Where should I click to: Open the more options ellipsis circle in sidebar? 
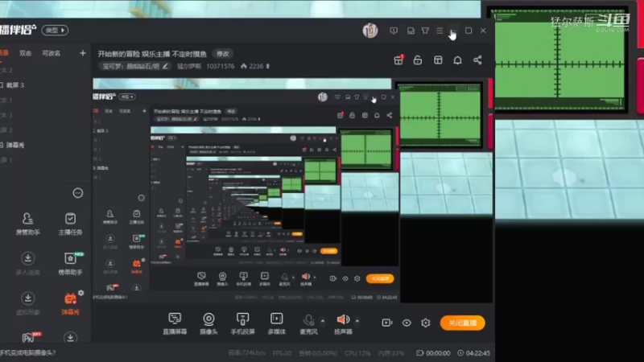point(77,193)
